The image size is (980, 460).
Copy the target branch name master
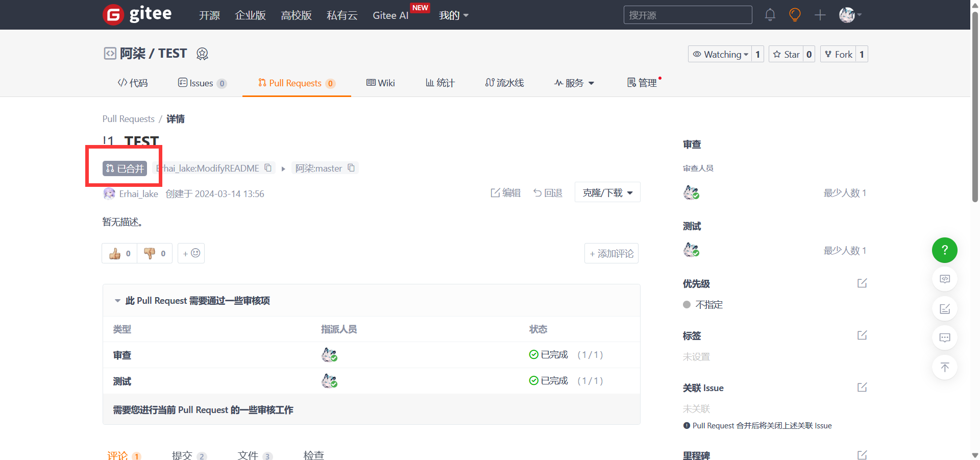[x=351, y=168]
